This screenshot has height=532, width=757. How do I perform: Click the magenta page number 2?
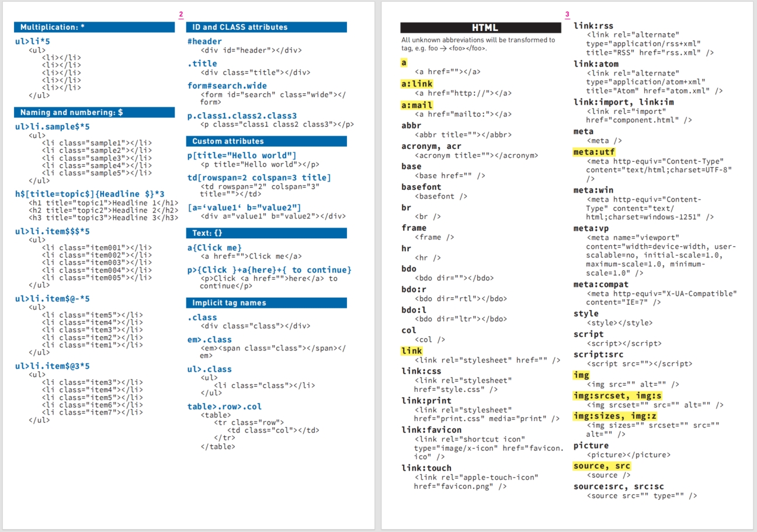(181, 15)
